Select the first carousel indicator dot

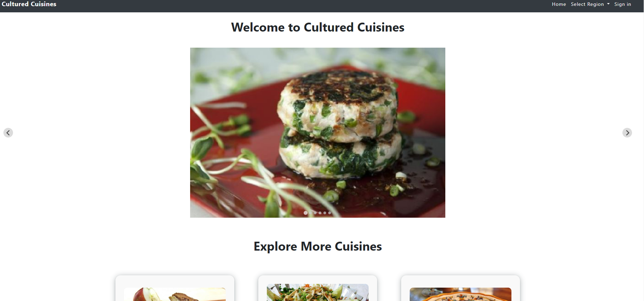point(306,213)
